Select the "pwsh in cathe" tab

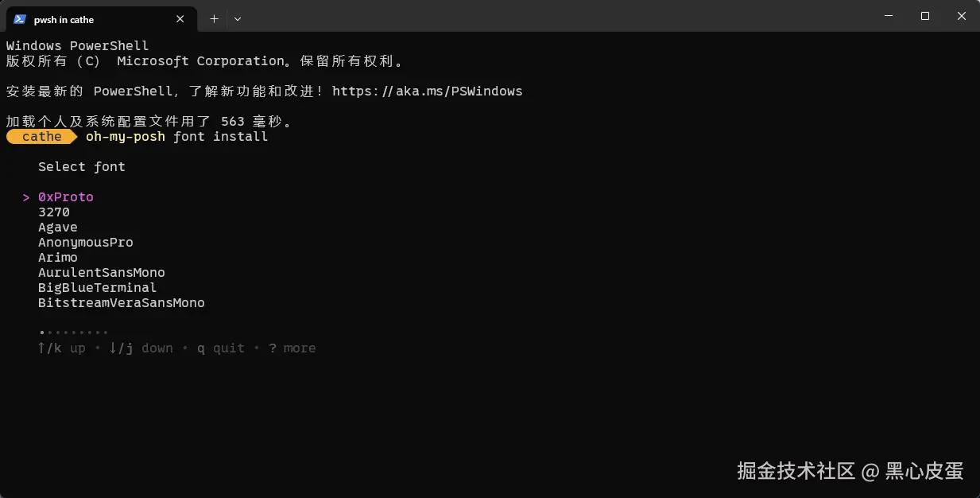click(x=87, y=19)
